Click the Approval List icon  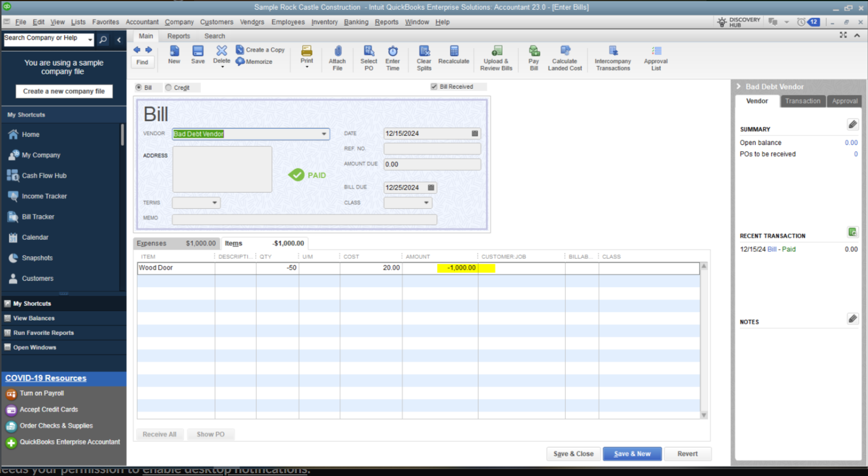tap(656, 51)
